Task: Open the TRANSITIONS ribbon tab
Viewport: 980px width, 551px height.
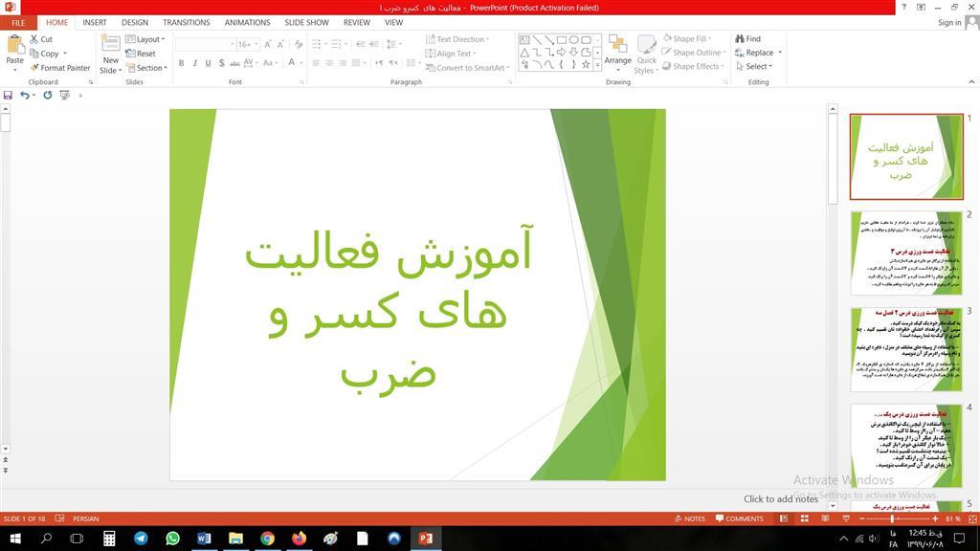Action: point(186,22)
